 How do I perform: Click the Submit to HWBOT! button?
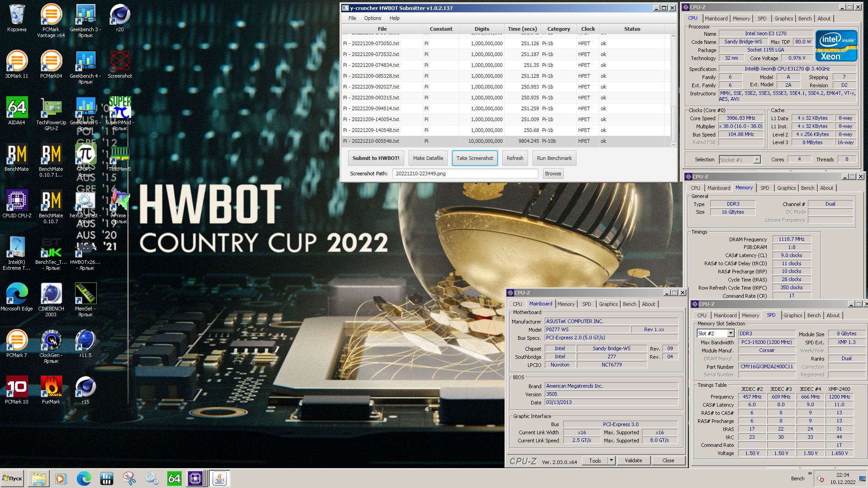[376, 158]
